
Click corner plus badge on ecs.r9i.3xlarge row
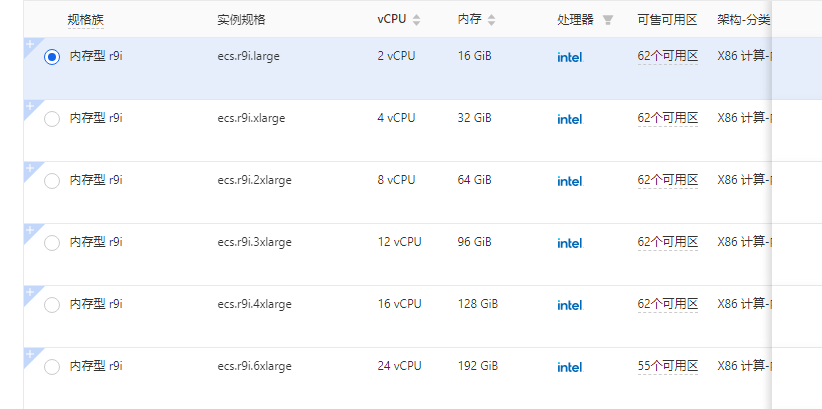tap(30, 230)
